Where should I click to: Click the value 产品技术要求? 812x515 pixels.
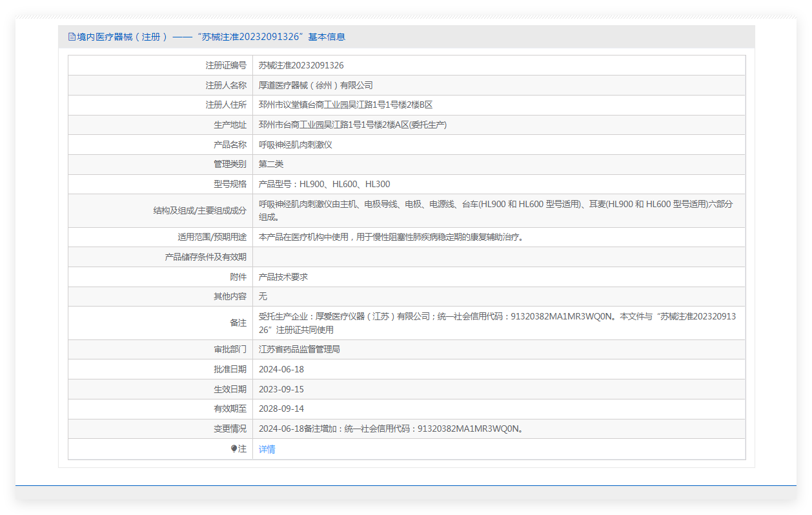coord(283,277)
